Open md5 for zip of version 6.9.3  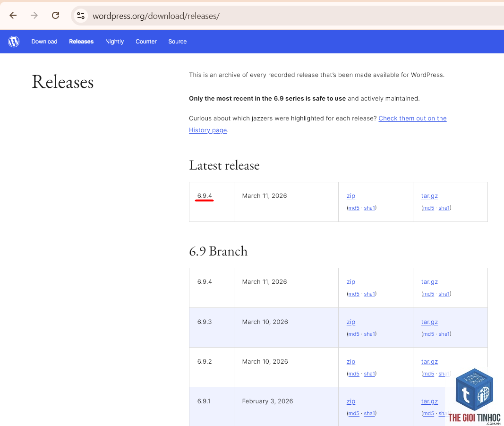[x=354, y=334]
